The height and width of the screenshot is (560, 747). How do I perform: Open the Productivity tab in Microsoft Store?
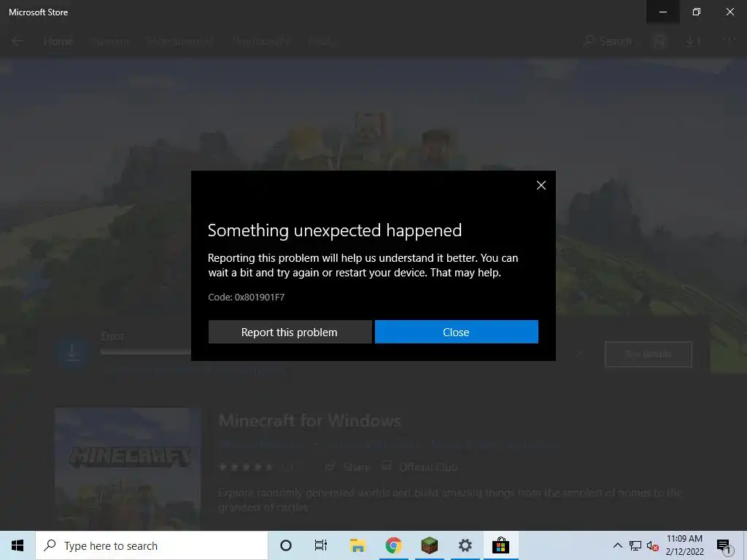pos(261,42)
